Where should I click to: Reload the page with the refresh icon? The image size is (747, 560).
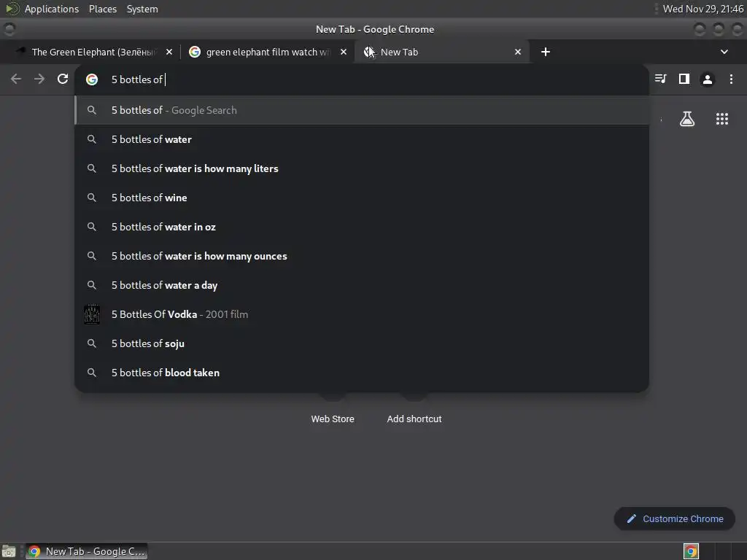pyautogui.click(x=63, y=79)
